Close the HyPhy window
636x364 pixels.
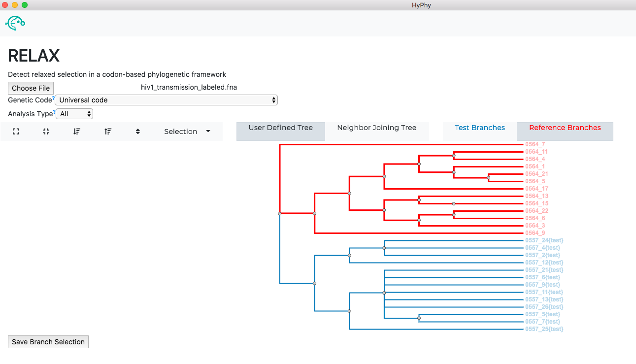(x=5, y=5)
